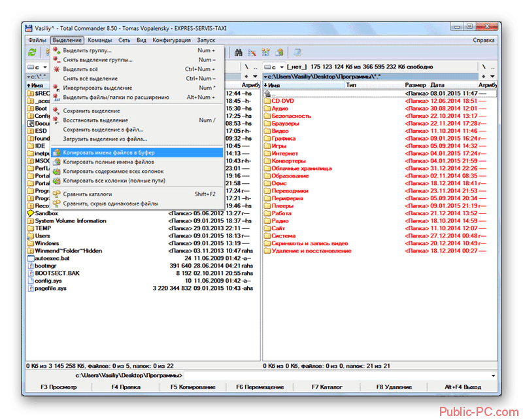The height and width of the screenshot is (420, 523).
Task: Click the Windows folder icon in the left panel
Action: pos(30,243)
